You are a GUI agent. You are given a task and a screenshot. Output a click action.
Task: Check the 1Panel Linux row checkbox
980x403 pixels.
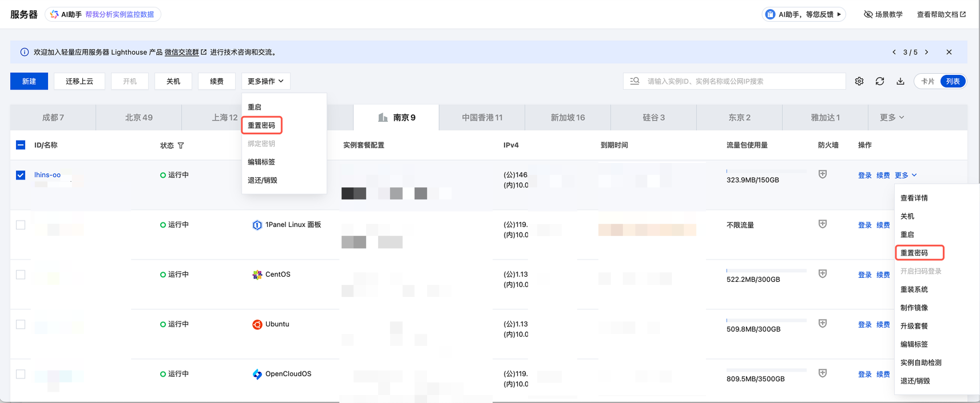(21, 225)
